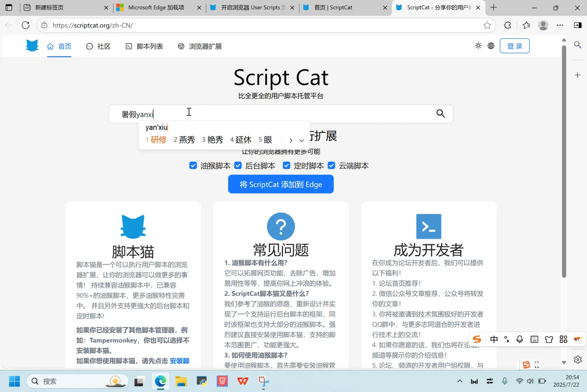Open the language globe selector
The height and width of the screenshot is (392, 587).
[x=491, y=46]
